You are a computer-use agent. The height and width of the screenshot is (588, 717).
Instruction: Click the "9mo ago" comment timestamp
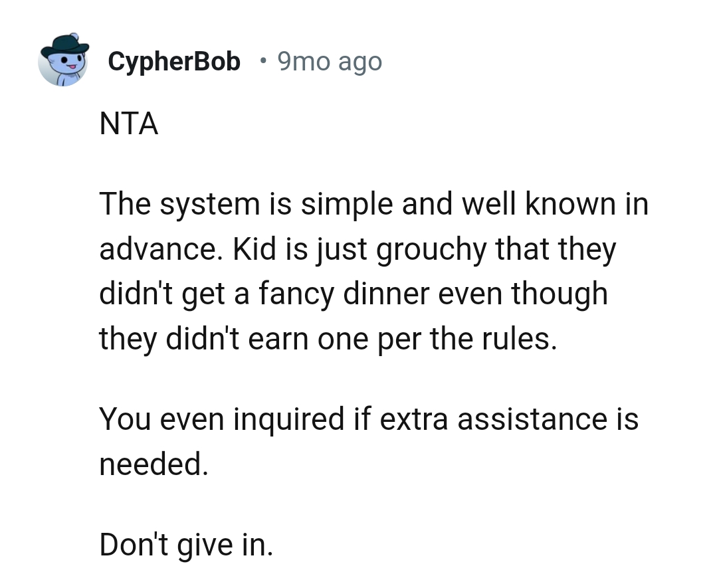pos(329,62)
